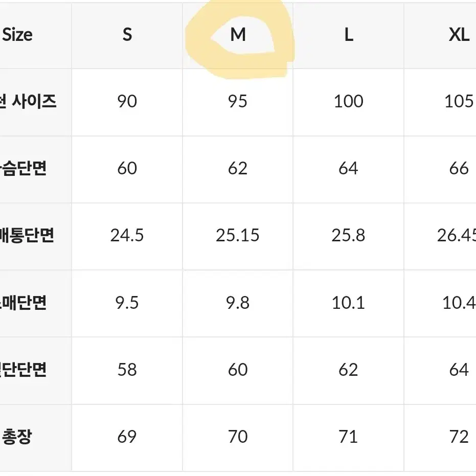Select the L size column header
Image resolution: width=476 pixels, height=476 pixels.
pos(349,35)
